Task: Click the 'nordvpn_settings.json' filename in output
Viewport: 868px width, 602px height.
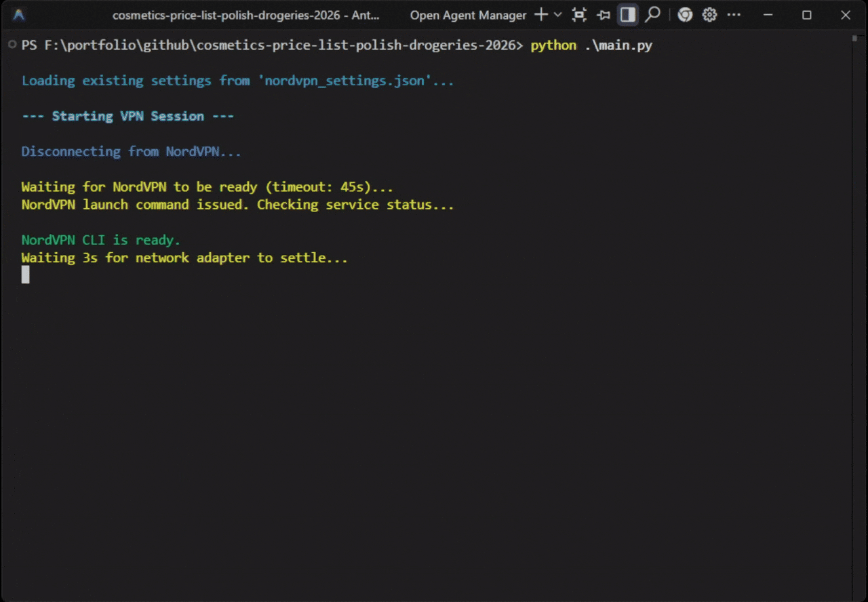Action: [344, 81]
